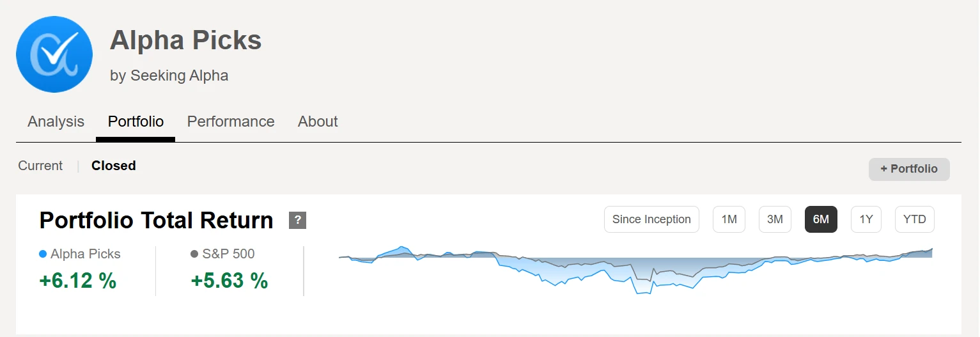Viewport: 980px width, 337px height.
Task: Pick the YTD range button
Action: pos(914,219)
